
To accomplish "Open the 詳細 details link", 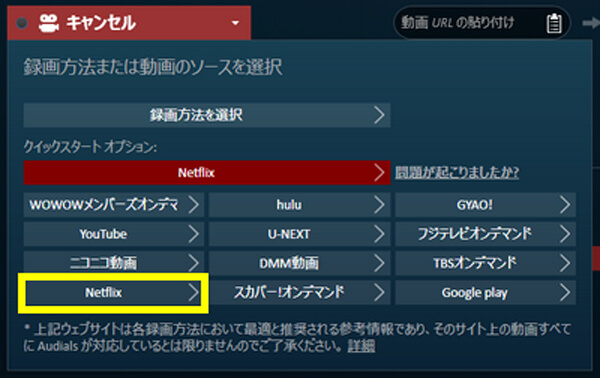I will coord(361,346).
